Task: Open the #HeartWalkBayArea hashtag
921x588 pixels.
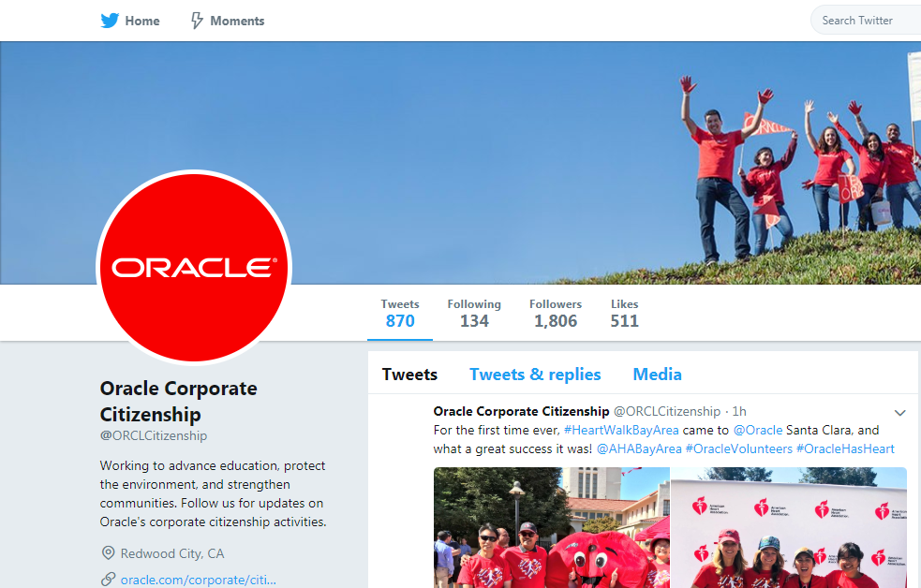Action: (x=621, y=430)
